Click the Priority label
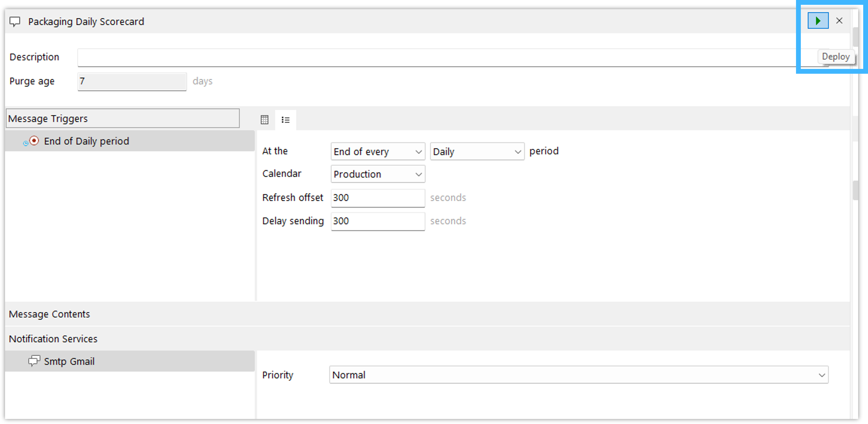868x424 pixels. pyautogui.click(x=278, y=375)
